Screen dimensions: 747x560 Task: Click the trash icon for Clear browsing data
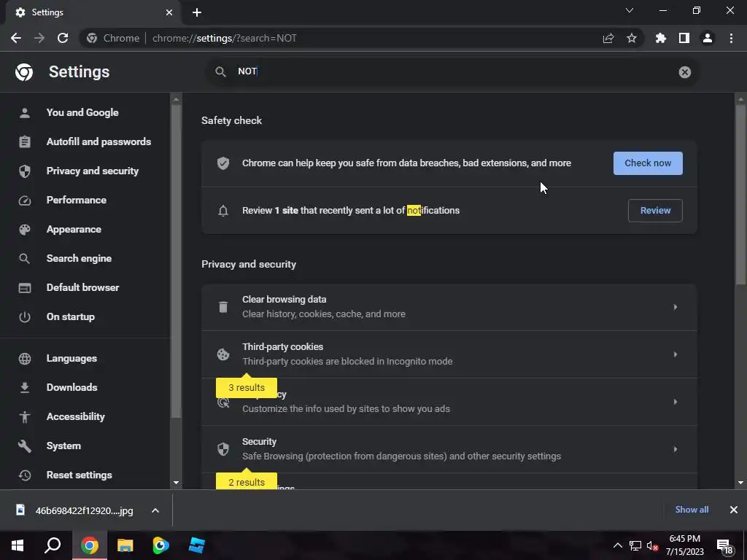[223, 307]
